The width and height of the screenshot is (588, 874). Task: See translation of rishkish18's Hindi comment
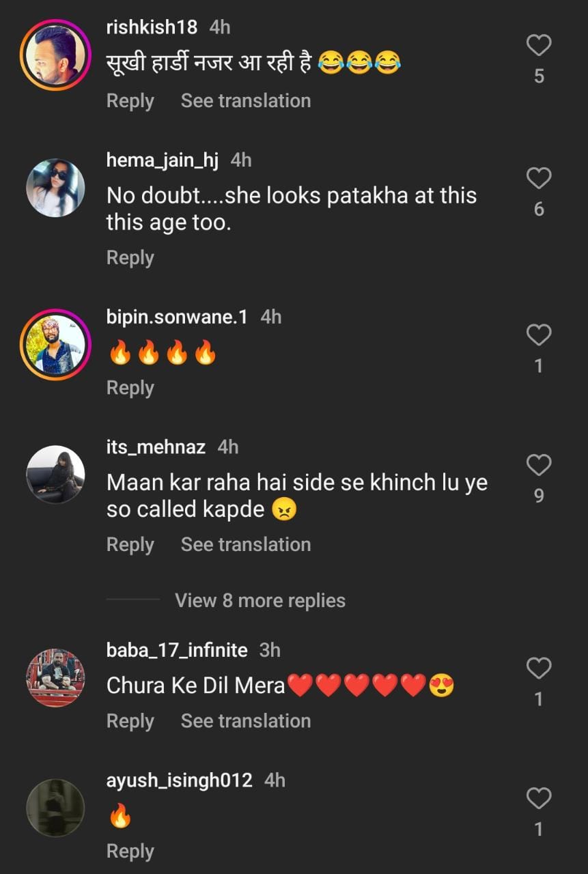[246, 100]
